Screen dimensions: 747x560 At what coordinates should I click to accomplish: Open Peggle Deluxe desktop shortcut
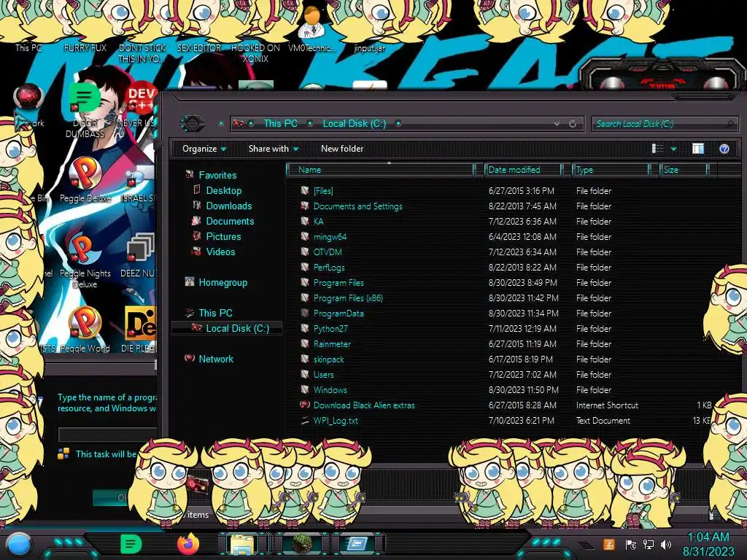coord(85,180)
